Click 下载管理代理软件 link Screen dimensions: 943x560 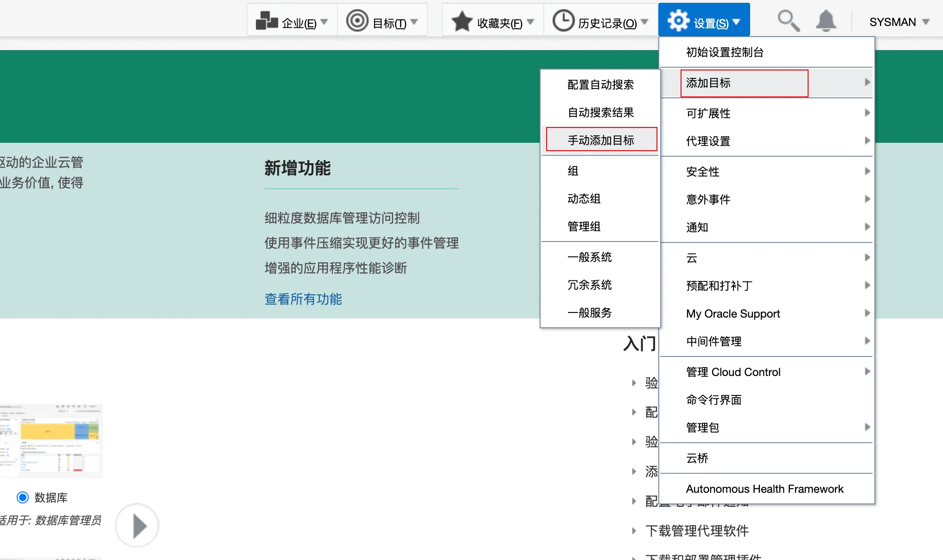pyautogui.click(x=698, y=531)
